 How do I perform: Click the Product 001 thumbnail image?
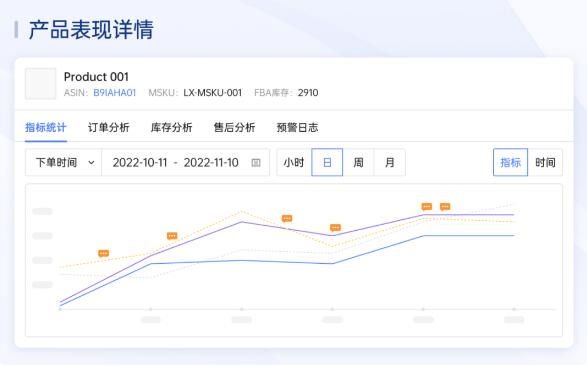click(40, 84)
